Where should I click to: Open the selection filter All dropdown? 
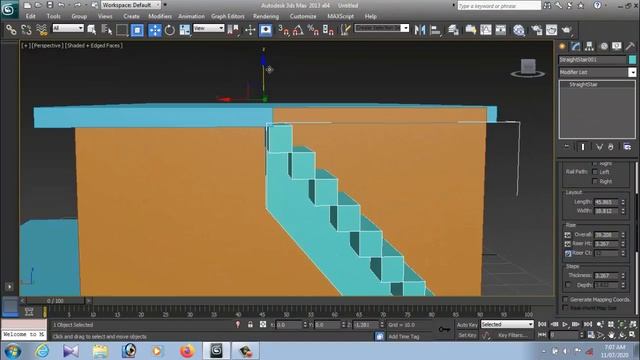click(x=68, y=28)
